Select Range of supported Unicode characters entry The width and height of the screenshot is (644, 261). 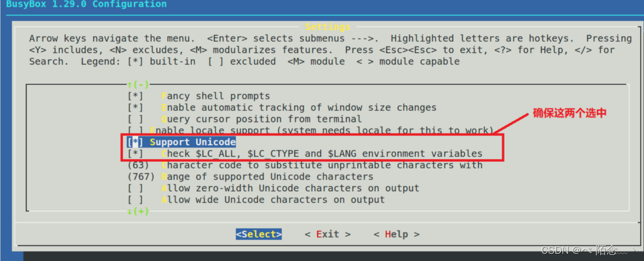tap(267, 177)
